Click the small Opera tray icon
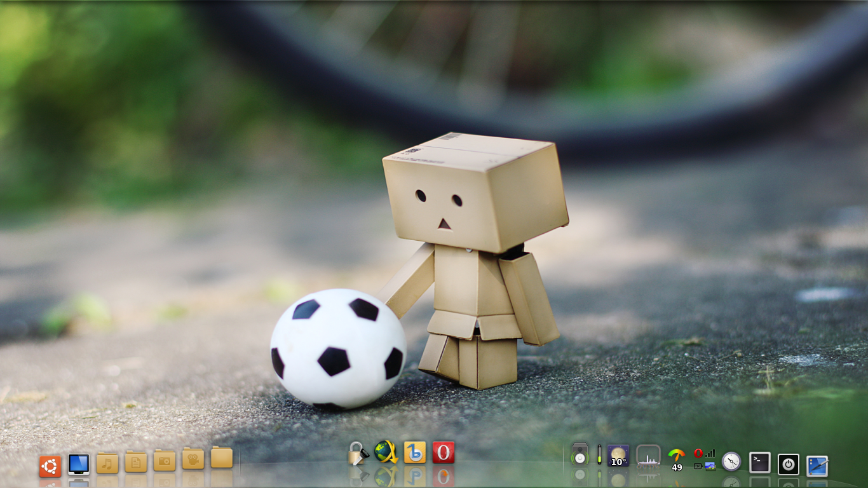Viewport: 868px width, 488px height. point(698,453)
